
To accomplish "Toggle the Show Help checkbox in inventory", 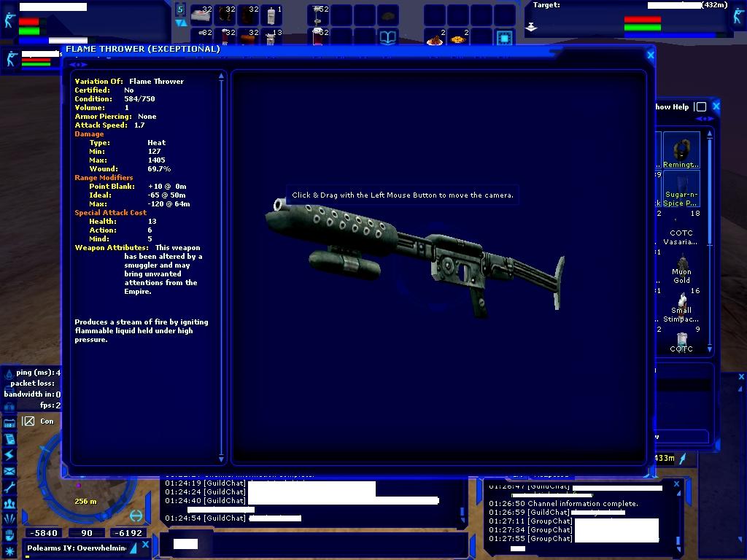I will tap(701, 106).
